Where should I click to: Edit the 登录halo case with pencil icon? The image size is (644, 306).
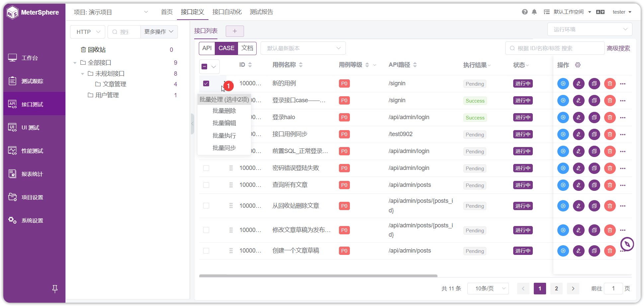(579, 117)
